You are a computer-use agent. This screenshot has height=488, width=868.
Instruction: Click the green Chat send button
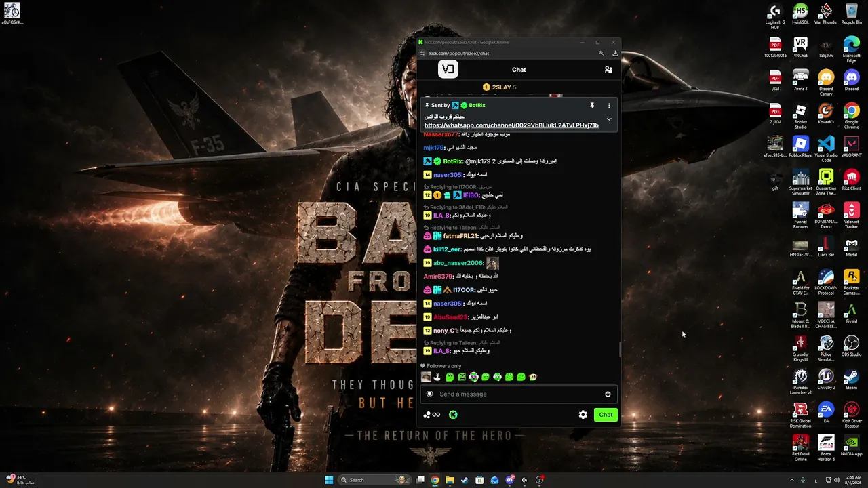click(x=606, y=415)
